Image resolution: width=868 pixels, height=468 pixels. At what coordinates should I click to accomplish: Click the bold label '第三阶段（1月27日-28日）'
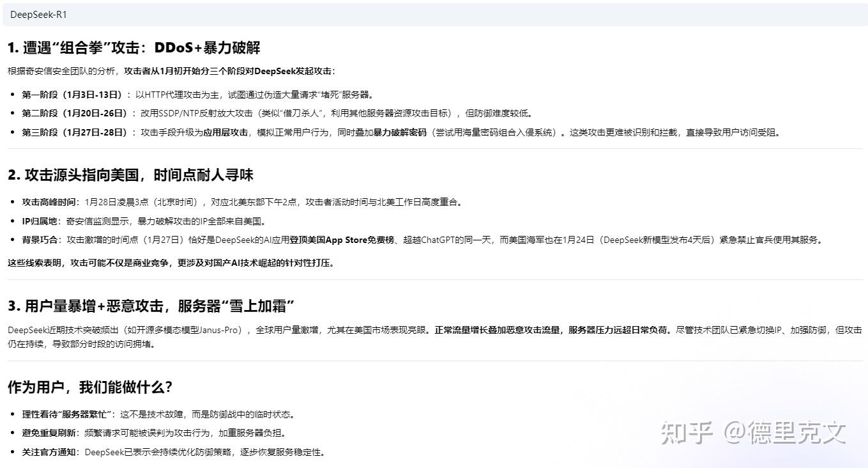(x=76, y=132)
